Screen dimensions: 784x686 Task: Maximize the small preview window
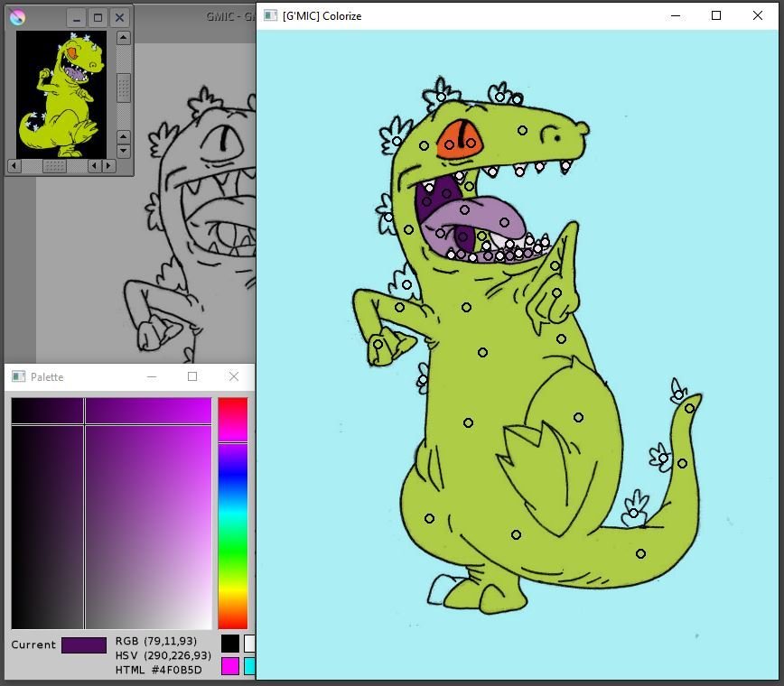pyautogui.click(x=98, y=18)
